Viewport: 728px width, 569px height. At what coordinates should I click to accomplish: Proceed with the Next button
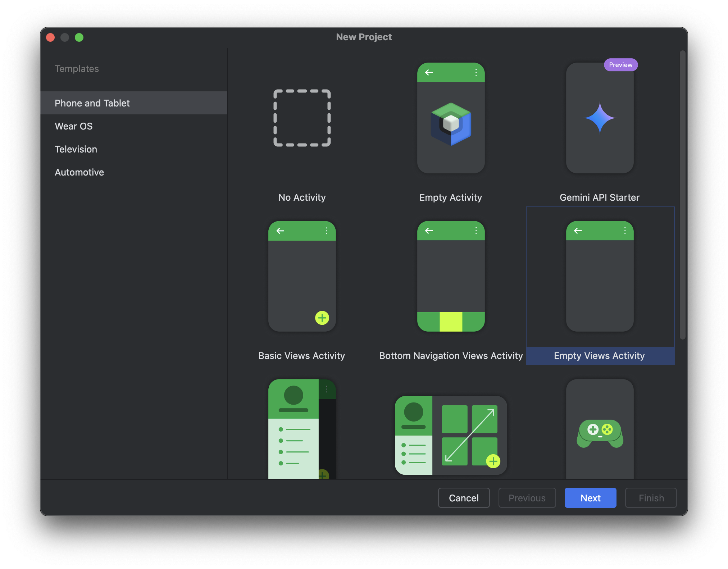590,498
